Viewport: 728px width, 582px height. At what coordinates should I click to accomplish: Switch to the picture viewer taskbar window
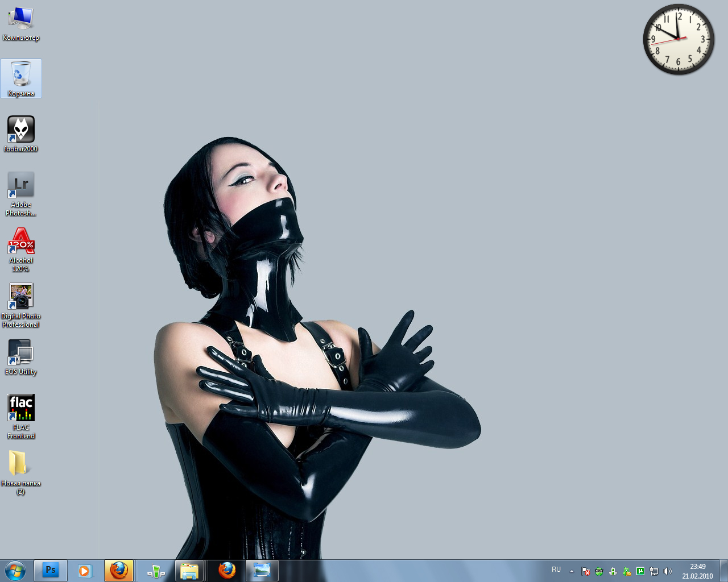point(262,571)
